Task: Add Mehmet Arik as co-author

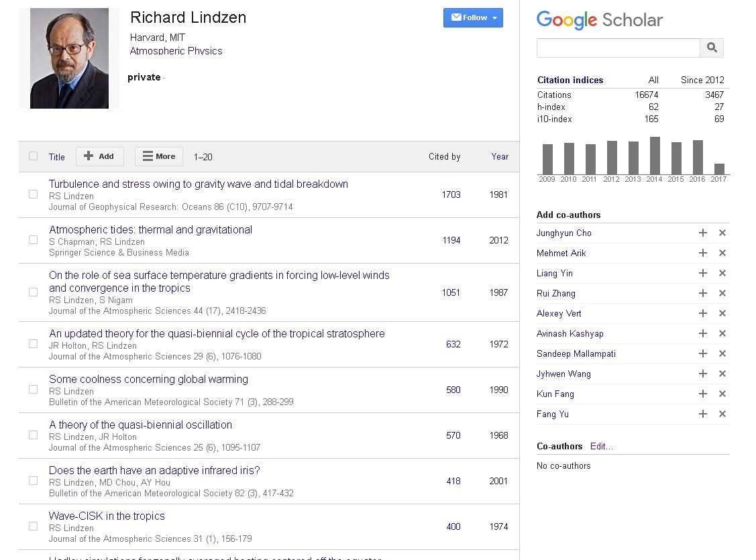Action: coord(703,253)
